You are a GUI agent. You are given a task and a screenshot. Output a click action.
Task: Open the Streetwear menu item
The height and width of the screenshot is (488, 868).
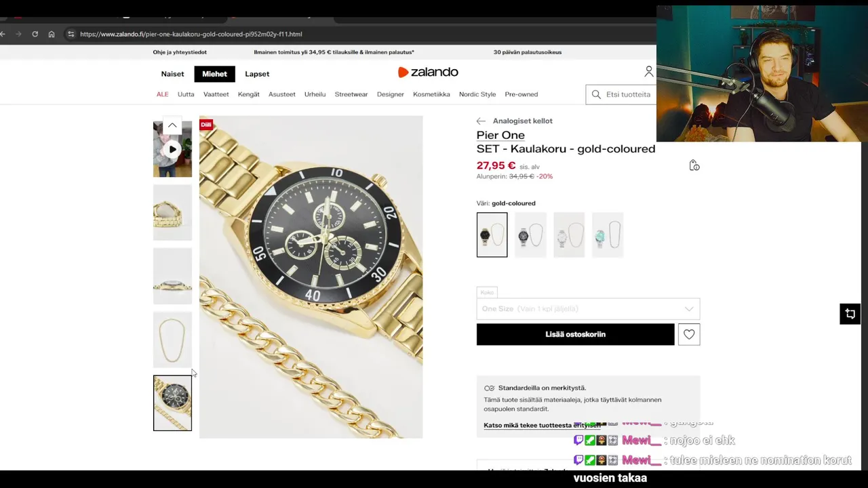click(351, 94)
